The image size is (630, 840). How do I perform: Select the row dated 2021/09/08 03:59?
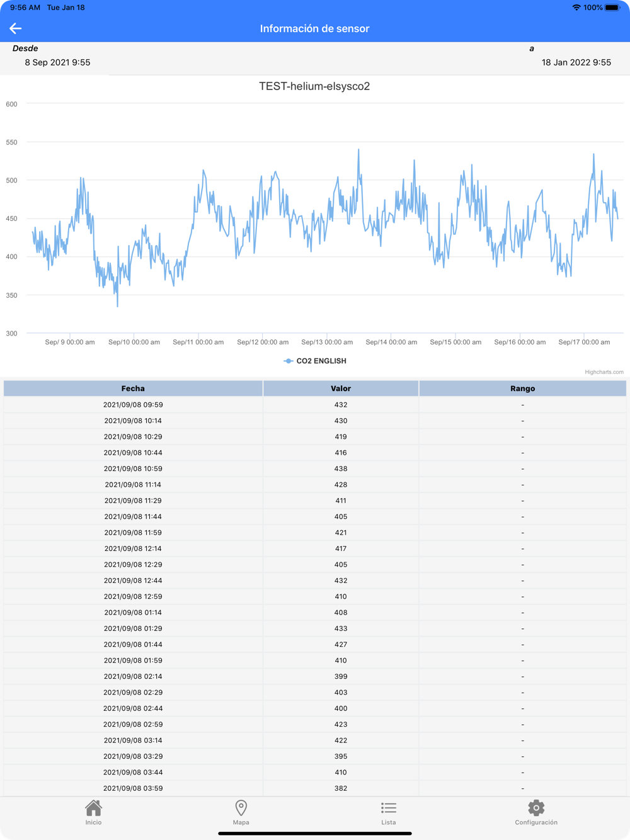click(x=315, y=788)
